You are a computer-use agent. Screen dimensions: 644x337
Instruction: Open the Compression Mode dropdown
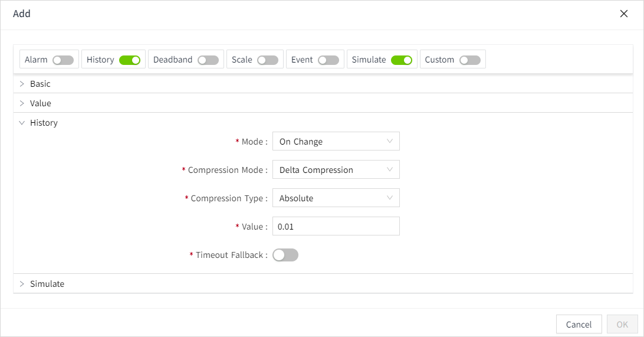tap(336, 170)
